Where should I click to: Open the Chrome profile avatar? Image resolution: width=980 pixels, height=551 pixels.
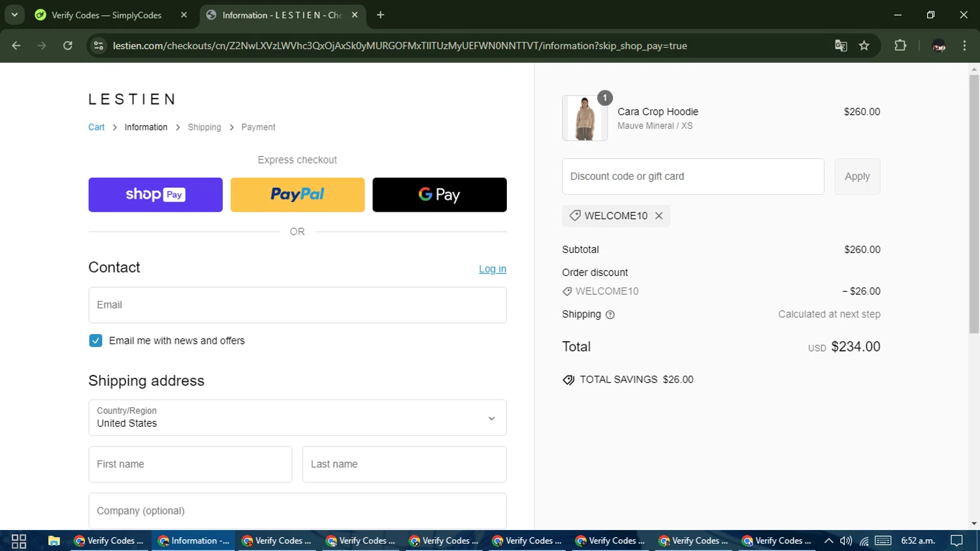(939, 46)
